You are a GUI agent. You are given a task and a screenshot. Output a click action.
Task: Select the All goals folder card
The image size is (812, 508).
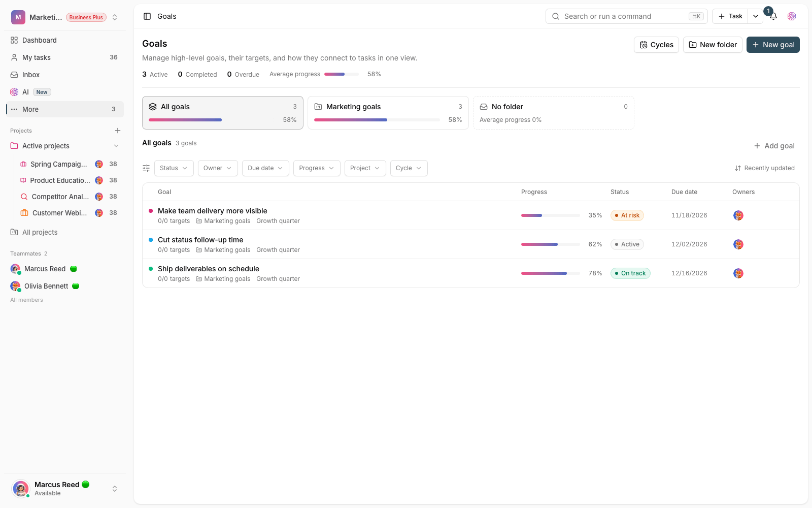(x=223, y=113)
